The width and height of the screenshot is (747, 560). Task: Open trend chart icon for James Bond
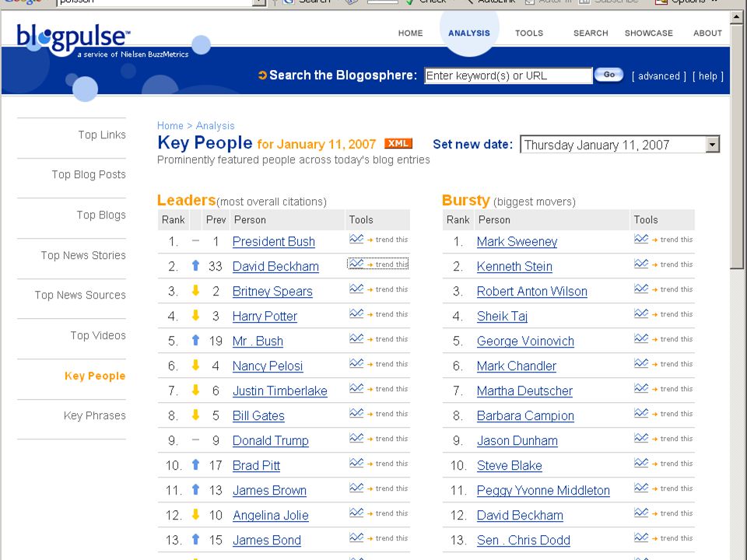(356, 537)
